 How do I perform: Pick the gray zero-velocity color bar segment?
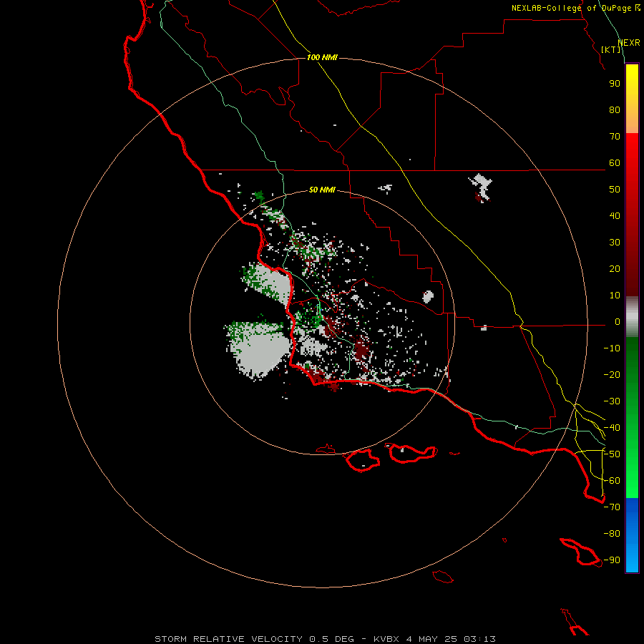tap(632, 317)
